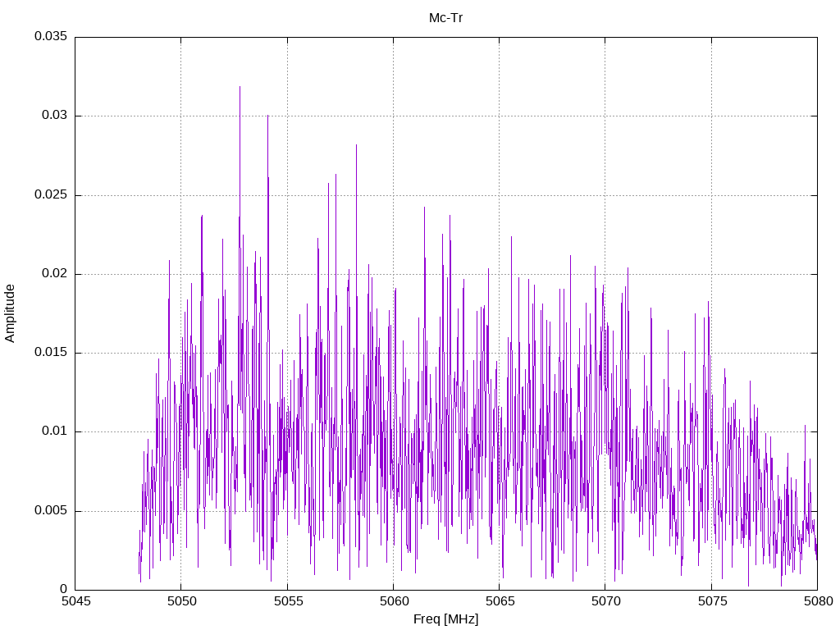The height and width of the screenshot is (630, 840).
Task: Click the plot title "Mc-Tr"
Action: coord(445,18)
